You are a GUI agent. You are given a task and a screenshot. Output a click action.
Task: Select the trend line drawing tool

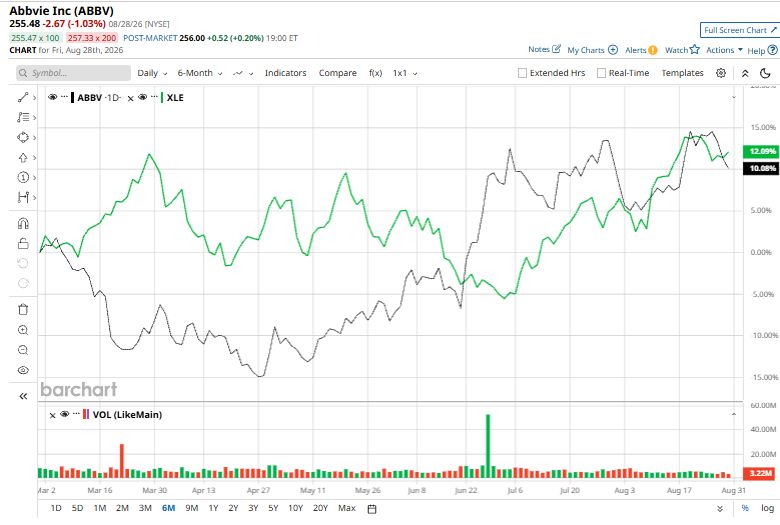click(x=23, y=98)
